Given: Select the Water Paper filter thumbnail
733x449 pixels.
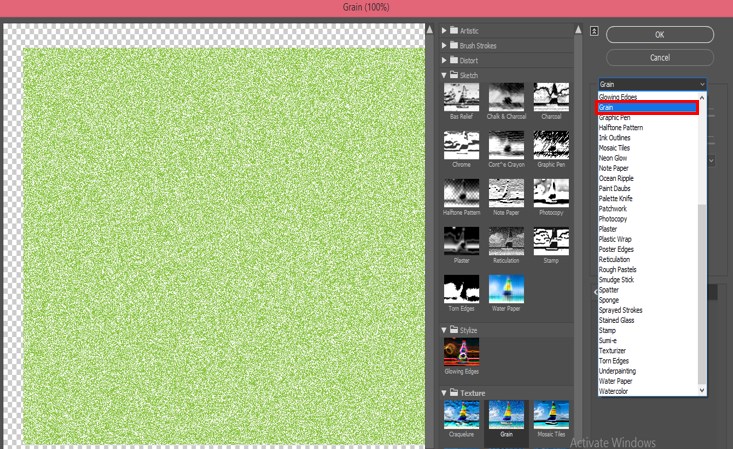Looking at the screenshot, I should tap(506, 289).
